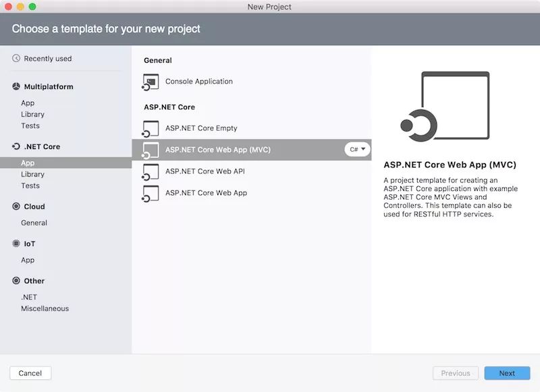Select App under Multiplatform
Image resolution: width=540 pixels, height=392 pixels.
[28, 103]
